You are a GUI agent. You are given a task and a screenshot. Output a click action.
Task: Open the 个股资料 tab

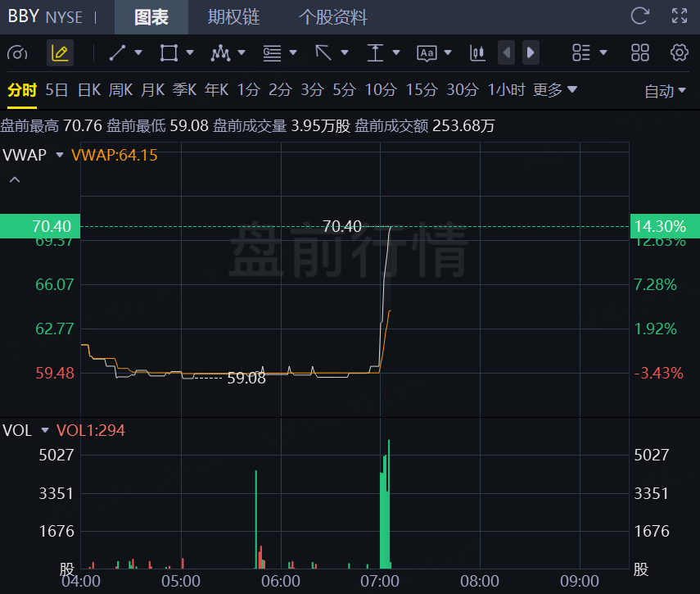click(x=332, y=17)
